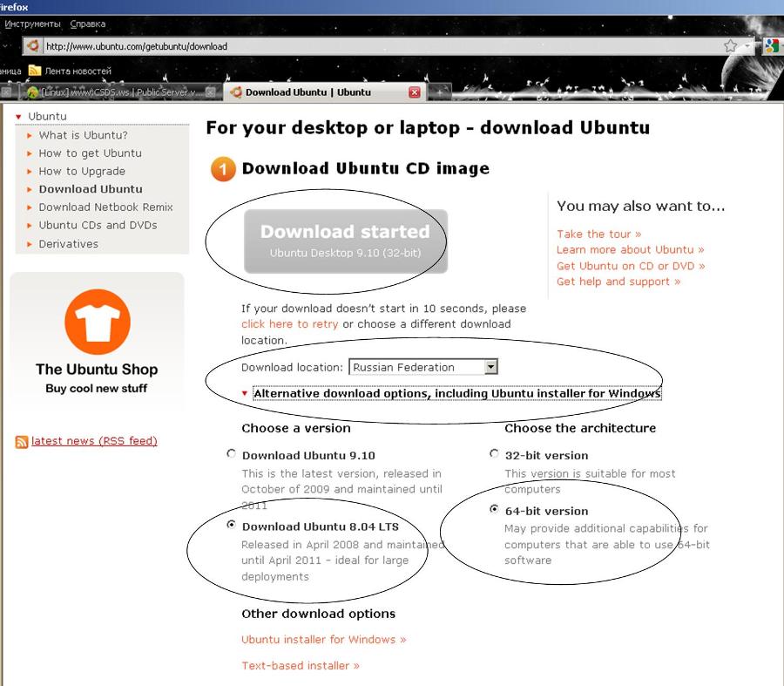This screenshot has height=686, width=784.
Task: Close the Download Ubuntu tab
Action: pyautogui.click(x=415, y=92)
